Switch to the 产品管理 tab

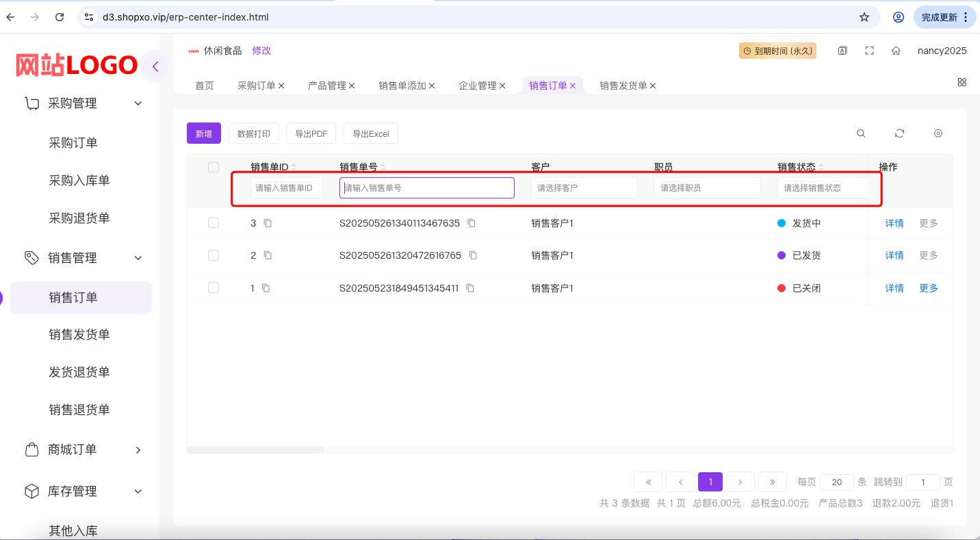[x=327, y=86]
